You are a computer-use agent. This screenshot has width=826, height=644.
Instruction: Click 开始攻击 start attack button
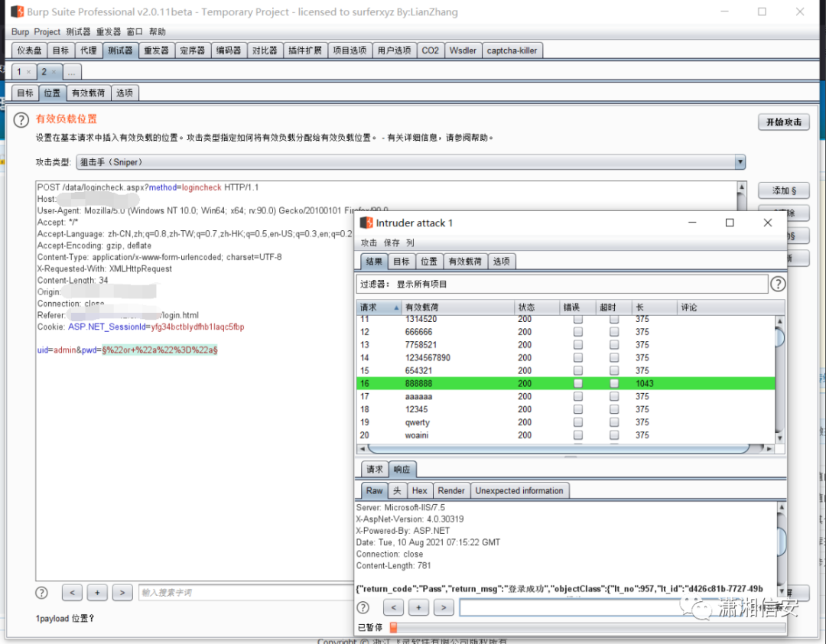click(x=783, y=122)
